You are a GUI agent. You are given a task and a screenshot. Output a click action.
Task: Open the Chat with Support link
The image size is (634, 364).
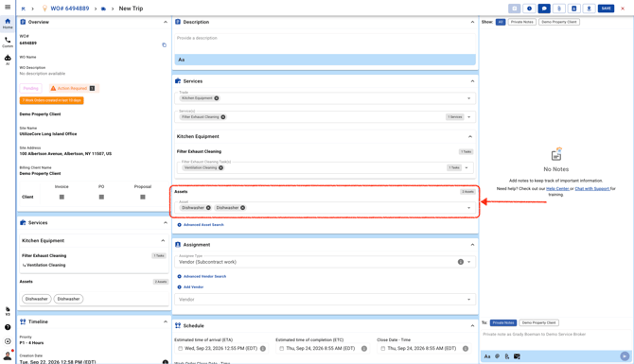click(x=592, y=189)
